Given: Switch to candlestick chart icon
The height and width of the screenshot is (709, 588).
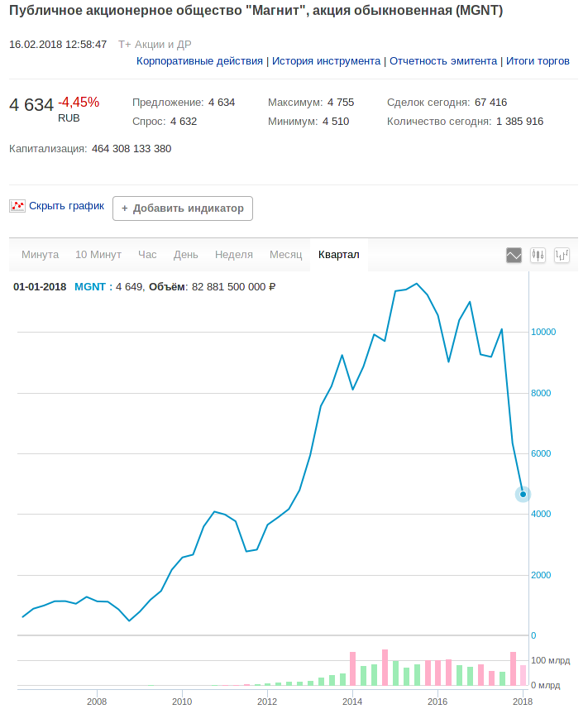Looking at the screenshot, I should point(538,255).
